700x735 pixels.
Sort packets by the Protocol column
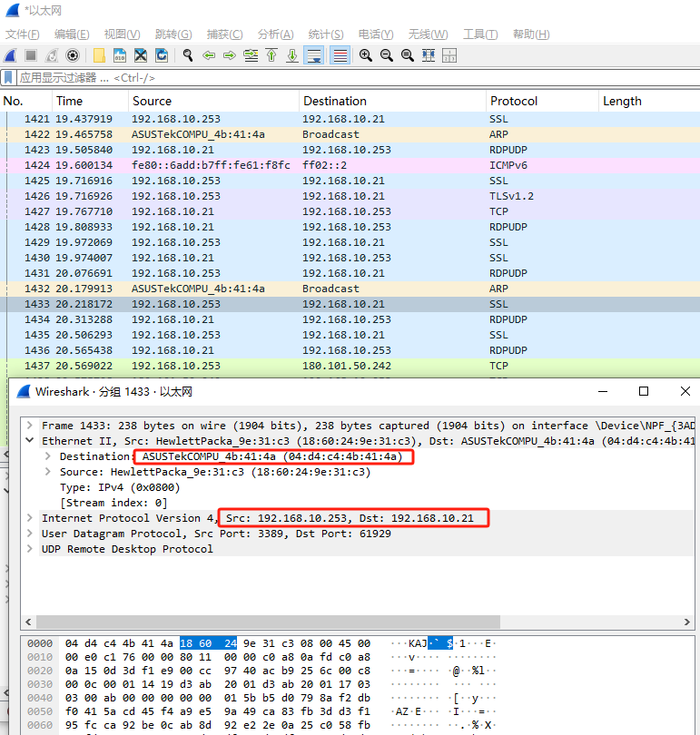(542, 102)
